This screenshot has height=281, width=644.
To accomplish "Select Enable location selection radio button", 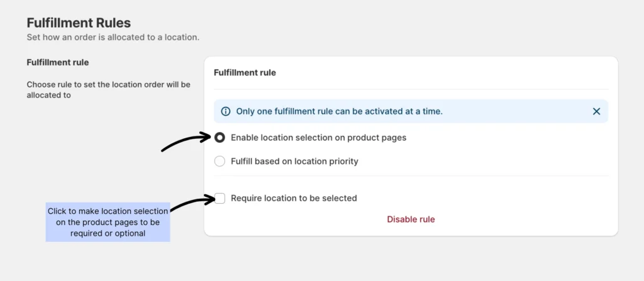I will (x=219, y=138).
